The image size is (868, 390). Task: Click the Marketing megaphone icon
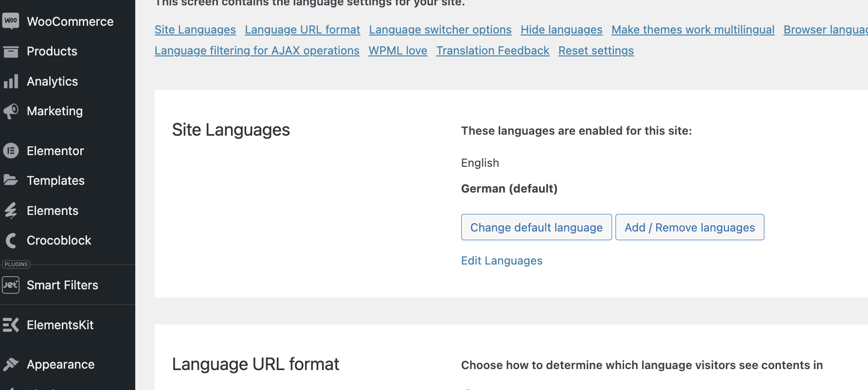pos(11,111)
